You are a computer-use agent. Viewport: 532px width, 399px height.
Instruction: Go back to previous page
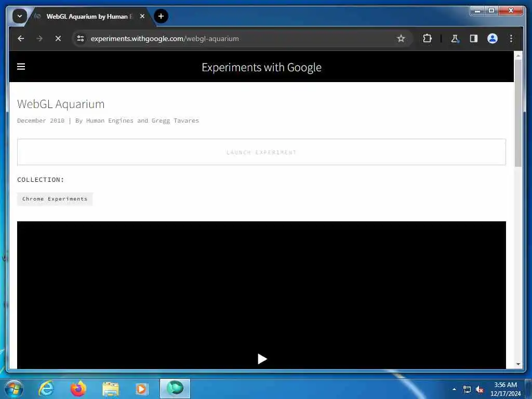(21, 38)
